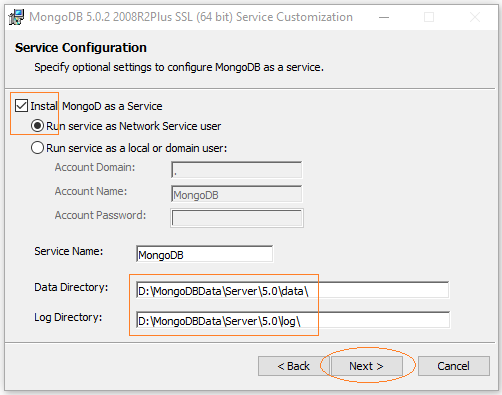Edit the Data Directory path field
The height and width of the screenshot is (395, 502).
(x=293, y=290)
